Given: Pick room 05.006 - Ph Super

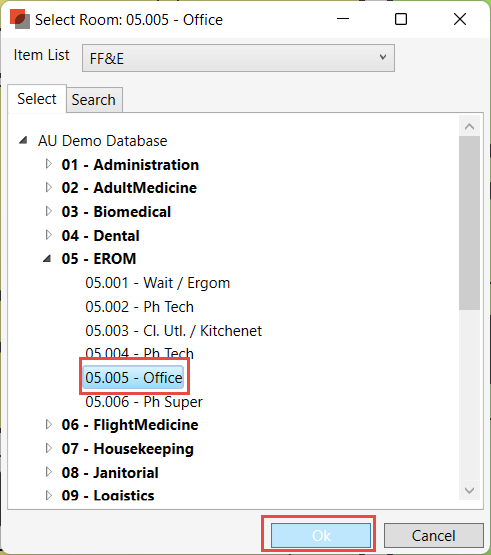Looking at the screenshot, I should pyautogui.click(x=144, y=402).
